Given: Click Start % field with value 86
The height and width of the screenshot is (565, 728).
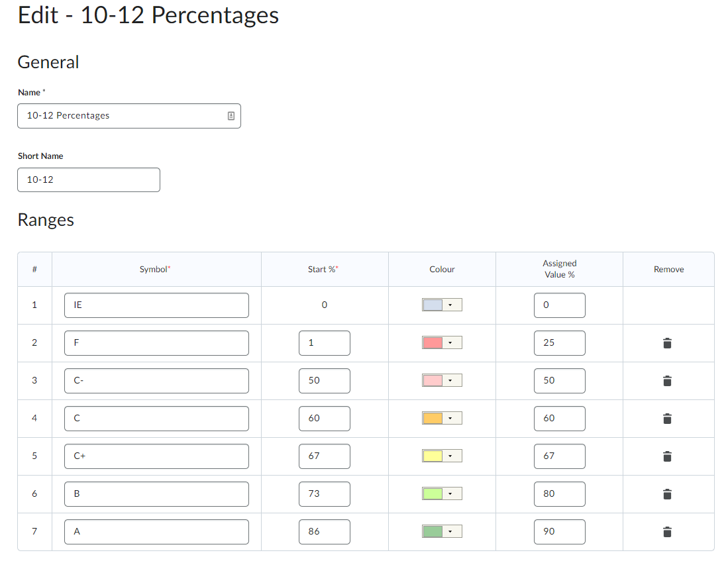Looking at the screenshot, I should pyautogui.click(x=325, y=532).
